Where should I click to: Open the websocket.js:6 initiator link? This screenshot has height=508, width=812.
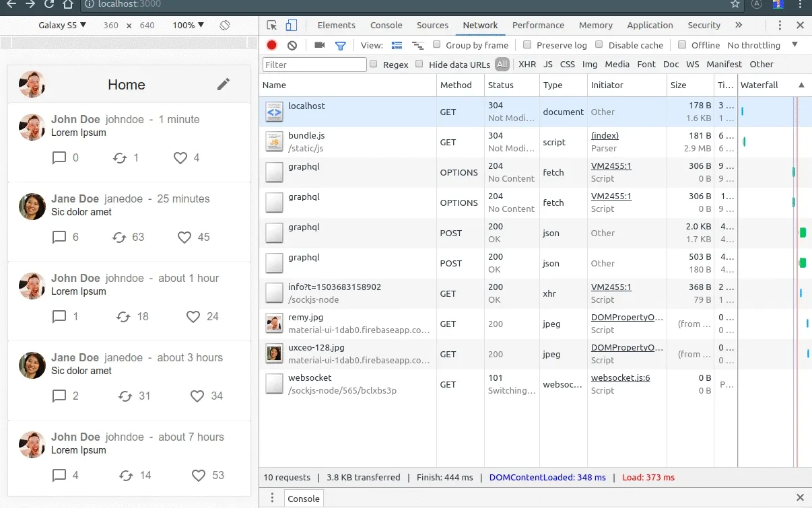[620, 377]
